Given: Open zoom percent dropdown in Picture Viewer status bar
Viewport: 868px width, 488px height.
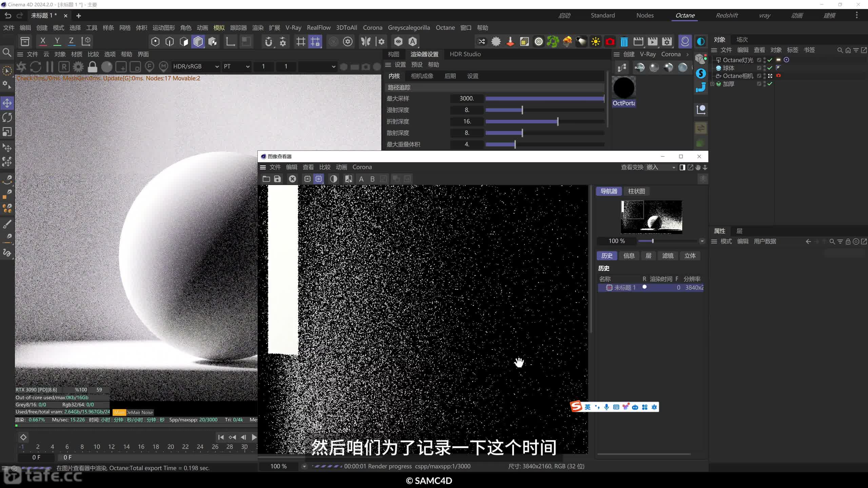Looking at the screenshot, I should click(x=304, y=467).
